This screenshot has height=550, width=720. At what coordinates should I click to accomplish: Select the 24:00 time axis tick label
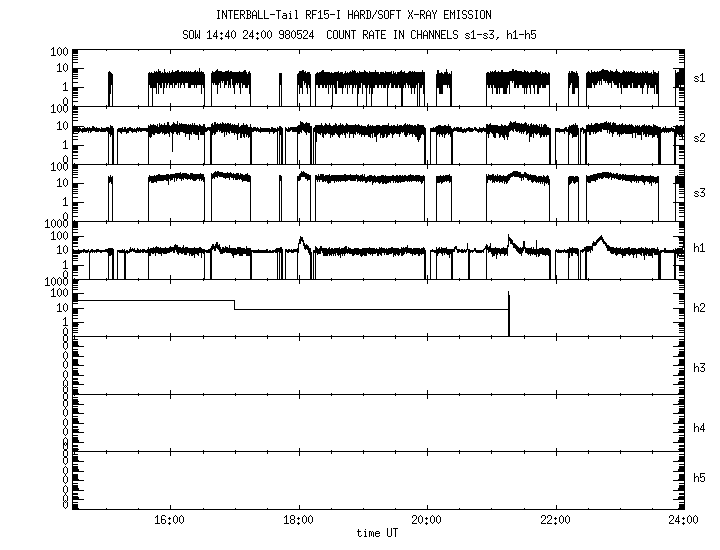pyautogui.click(x=683, y=520)
